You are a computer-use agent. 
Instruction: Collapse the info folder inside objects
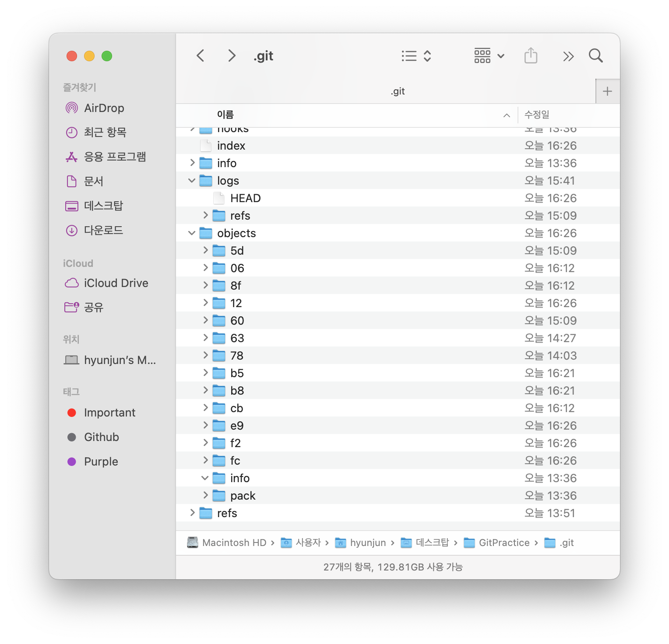(x=205, y=478)
